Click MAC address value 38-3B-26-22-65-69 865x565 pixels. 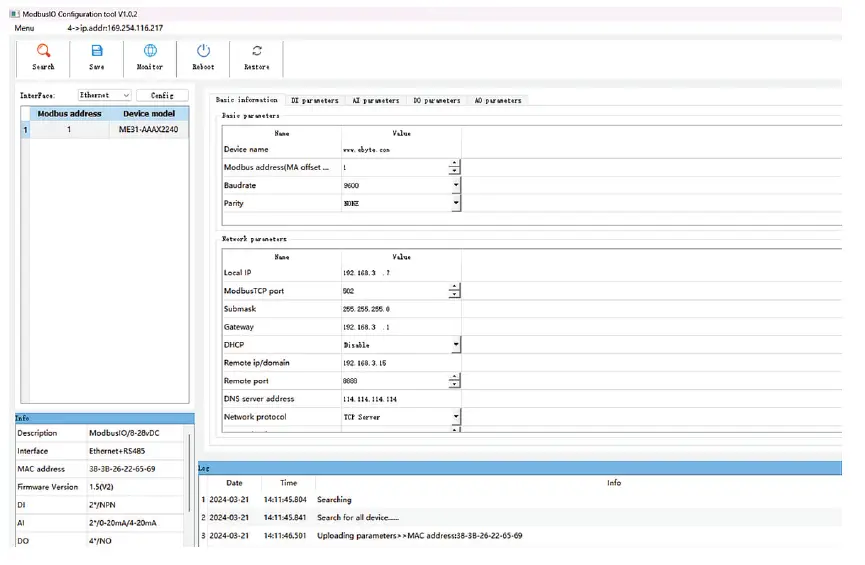pos(122,469)
